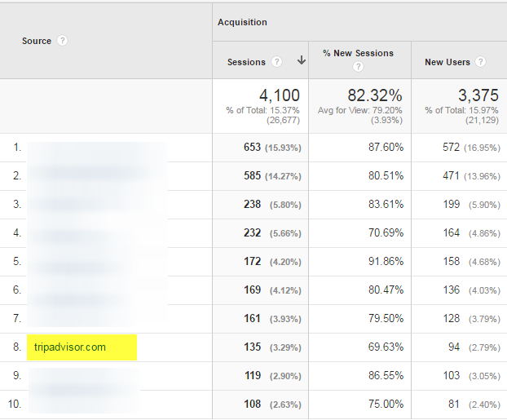Image resolution: width=507 pixels, height=420 pixels.
Task: Click sessions value 108 in row 10
Action: pyautogui.click(x=252, y=404)
